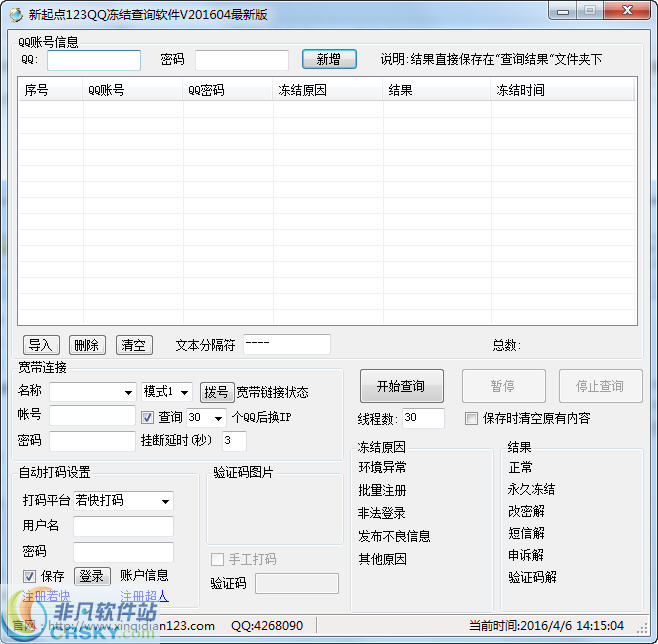This screenshot has width=658, height=644.
Task: Focus the 打码 用户名 input field
Action: [123, 527]
